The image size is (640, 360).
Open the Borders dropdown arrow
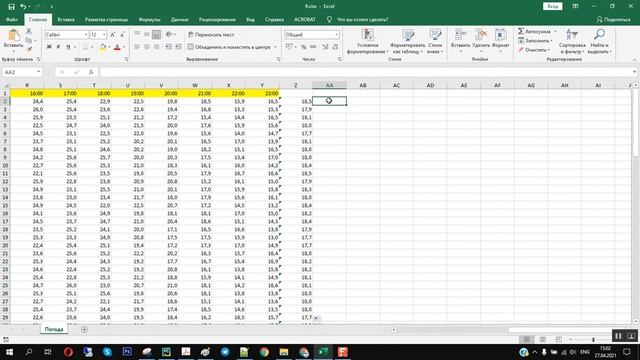[x=92, y=47]
